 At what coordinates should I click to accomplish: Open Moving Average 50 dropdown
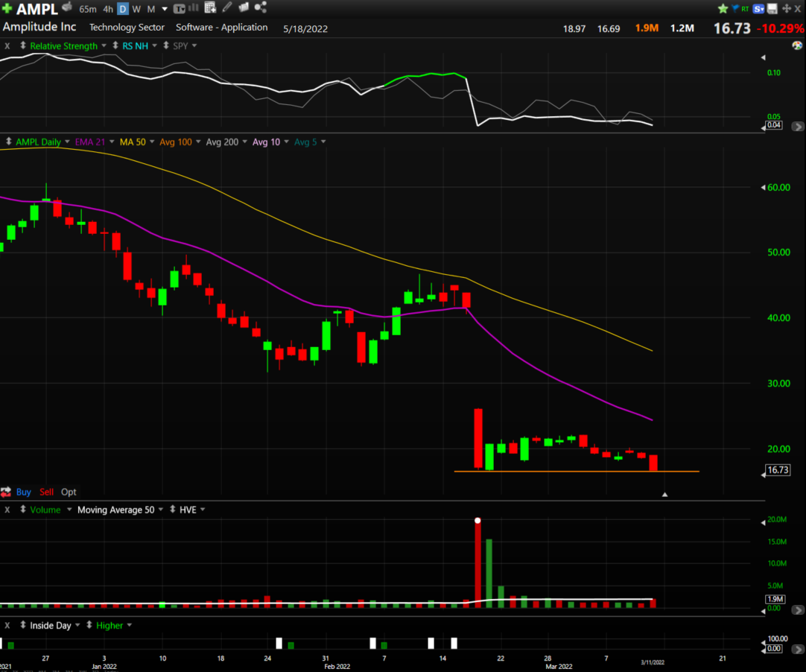[160, 509]
